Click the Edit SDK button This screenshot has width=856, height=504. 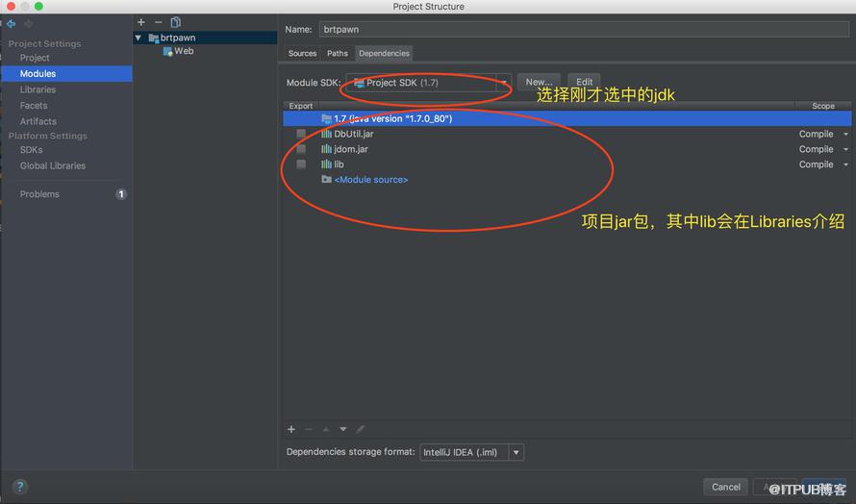tap(584, 82)
